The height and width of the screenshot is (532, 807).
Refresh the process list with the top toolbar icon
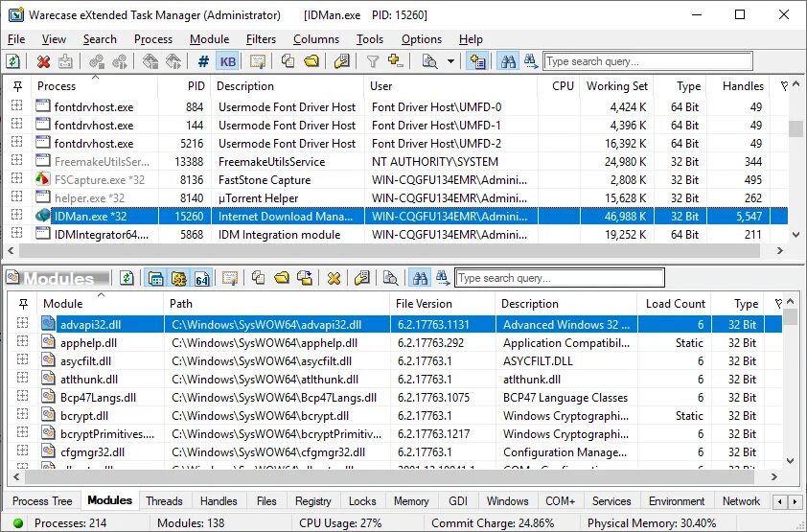click(13, 61)
